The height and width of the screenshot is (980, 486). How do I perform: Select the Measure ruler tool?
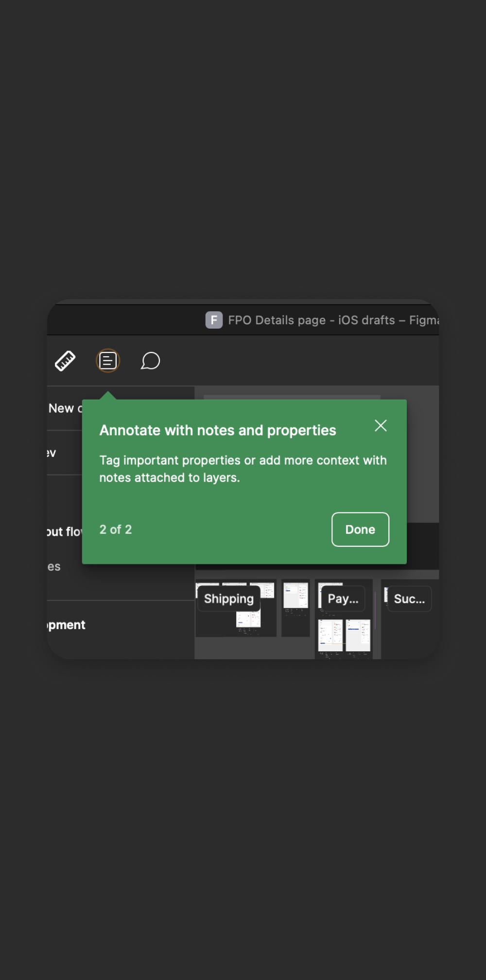(x=65, y=361)
